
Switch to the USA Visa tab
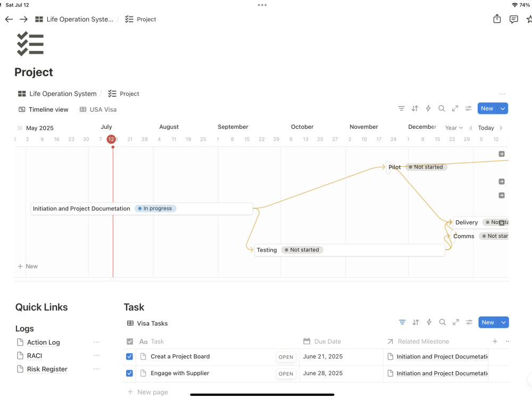click(98, 110)
